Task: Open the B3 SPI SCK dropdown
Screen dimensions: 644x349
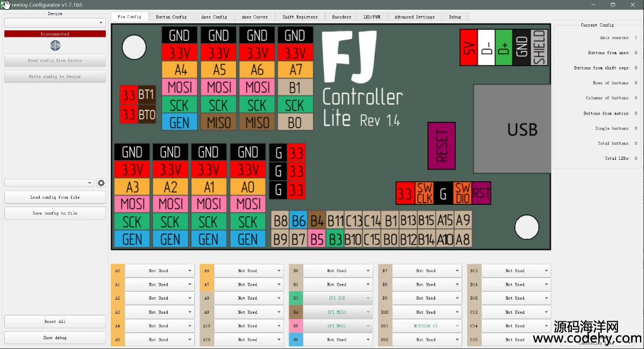Action: pos(337,298)
